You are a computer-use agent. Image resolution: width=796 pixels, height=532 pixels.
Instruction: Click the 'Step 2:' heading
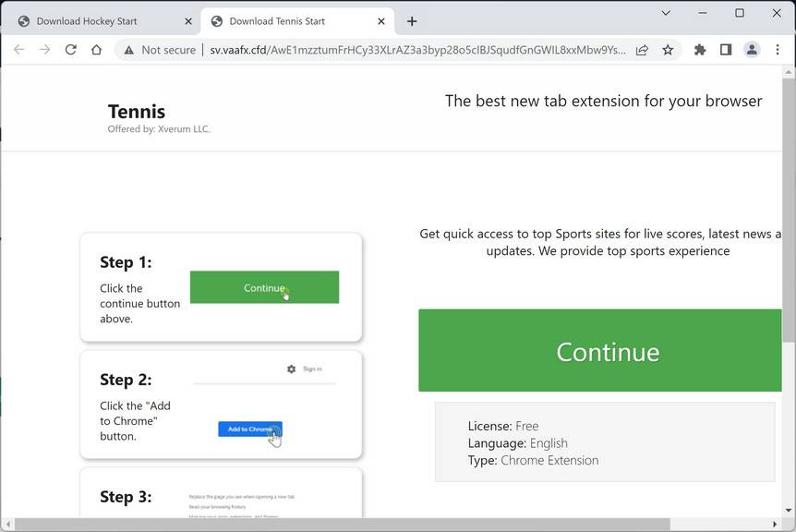click(126, 380)
